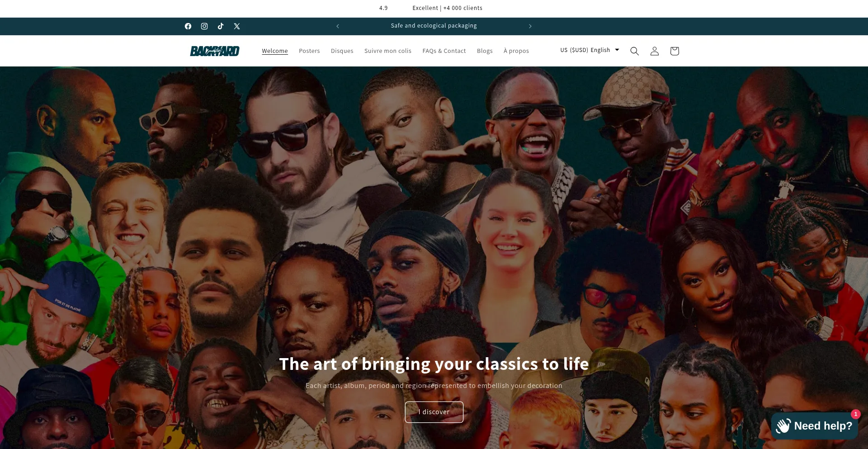Open the shopping cart icon
This screenshot has width=868, height=449.
click(675, 51)
